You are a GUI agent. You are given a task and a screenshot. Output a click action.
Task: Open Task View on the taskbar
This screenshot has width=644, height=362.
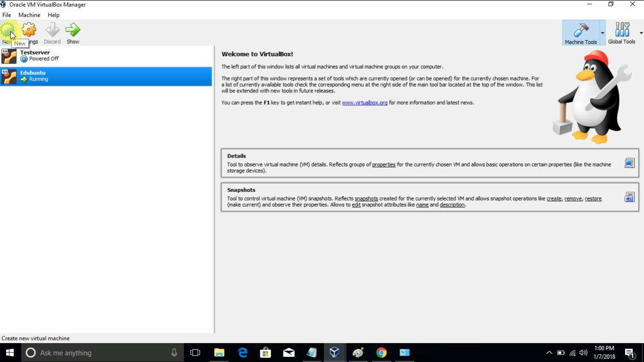point(195,353)
